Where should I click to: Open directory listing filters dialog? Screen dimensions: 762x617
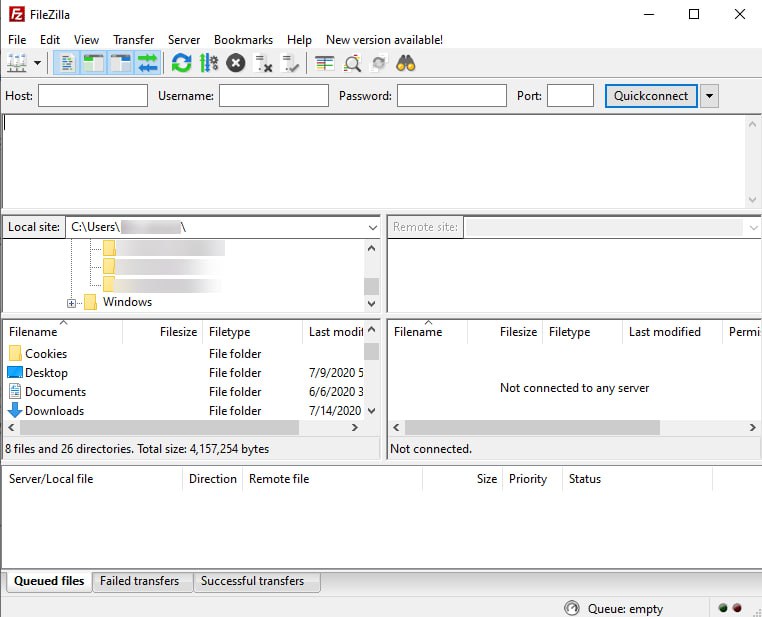click(x=325, y=63)
